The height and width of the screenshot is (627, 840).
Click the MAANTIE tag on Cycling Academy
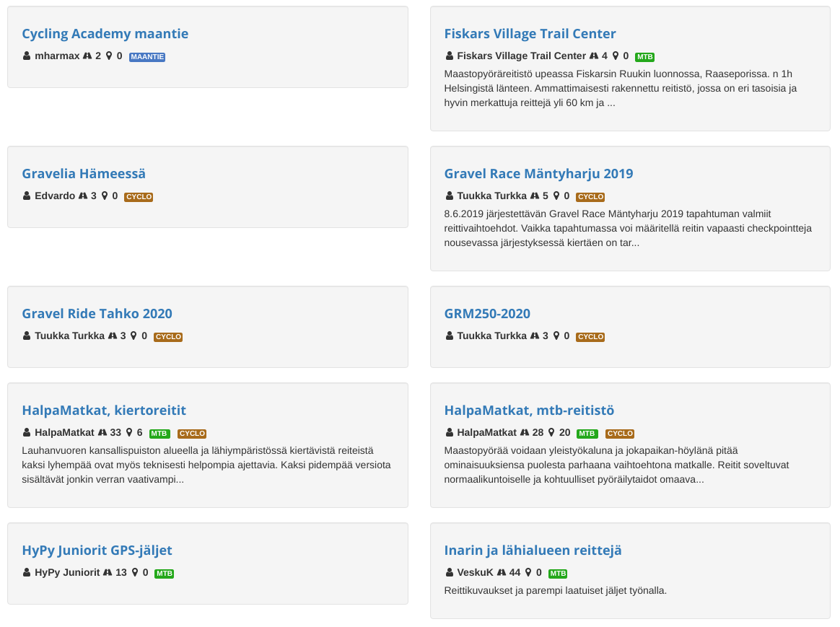click(x=147, y=57)
